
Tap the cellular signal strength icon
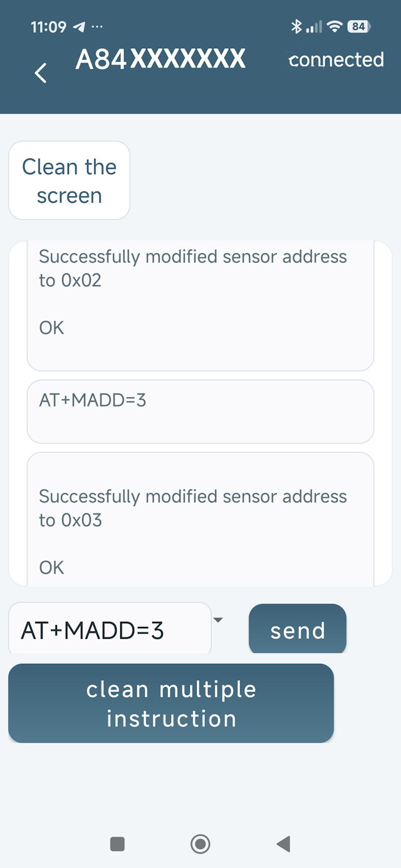point(315,26)
